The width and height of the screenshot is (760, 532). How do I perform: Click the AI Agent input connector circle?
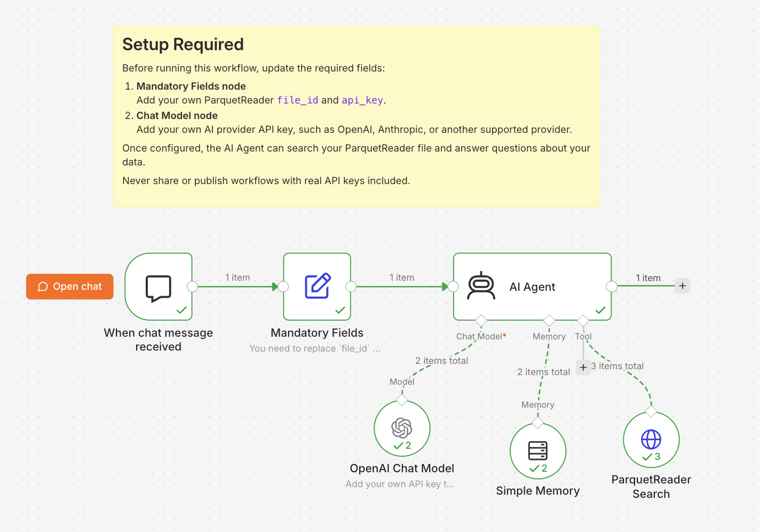click(453, 287)
